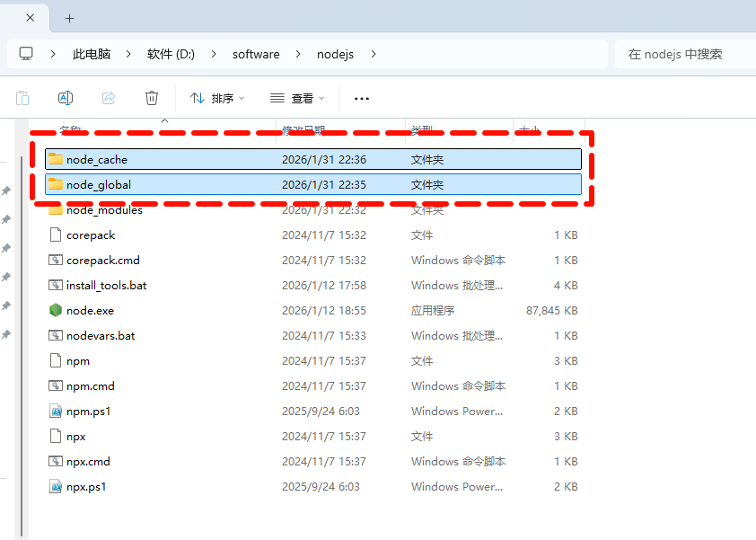Click the npx blank file icon
Screen dimensions: 756x540
(x=56, y=436)
